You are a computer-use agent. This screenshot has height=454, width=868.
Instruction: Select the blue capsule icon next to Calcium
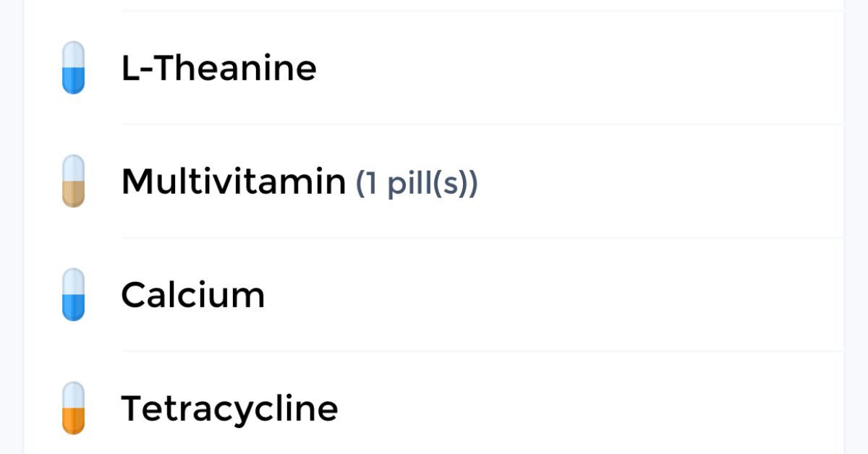coord(74,294)
